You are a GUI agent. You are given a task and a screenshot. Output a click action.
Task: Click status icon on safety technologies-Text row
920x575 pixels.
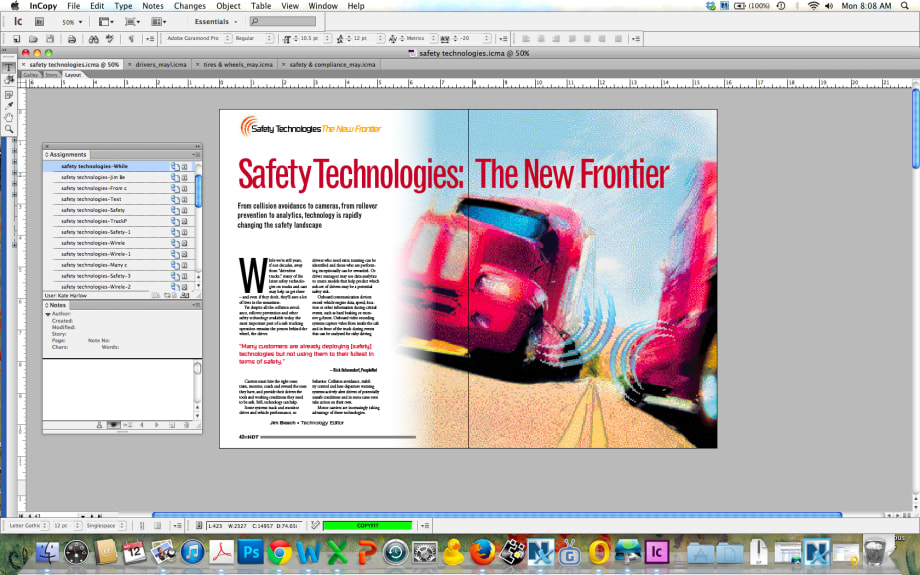[175, 199]
